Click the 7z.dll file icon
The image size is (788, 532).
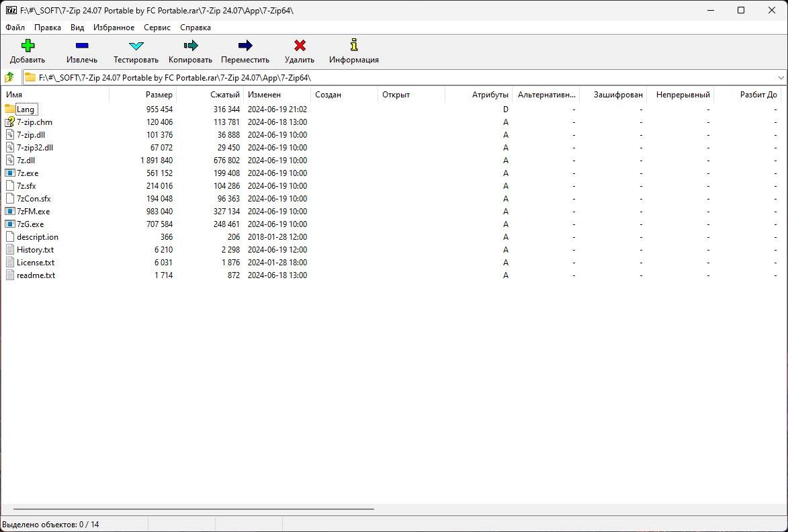coord(9,161)
